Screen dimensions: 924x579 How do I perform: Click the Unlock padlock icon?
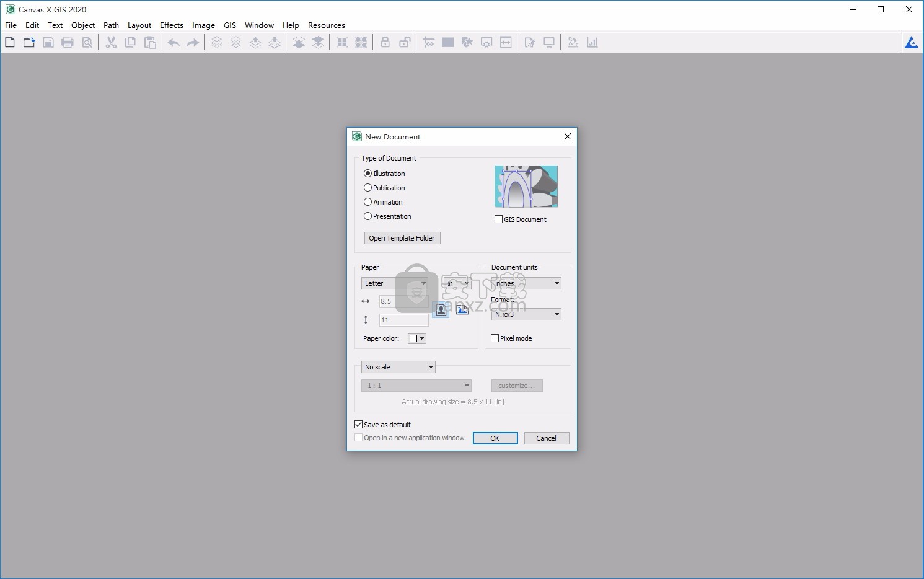click(x=405, y=42)
